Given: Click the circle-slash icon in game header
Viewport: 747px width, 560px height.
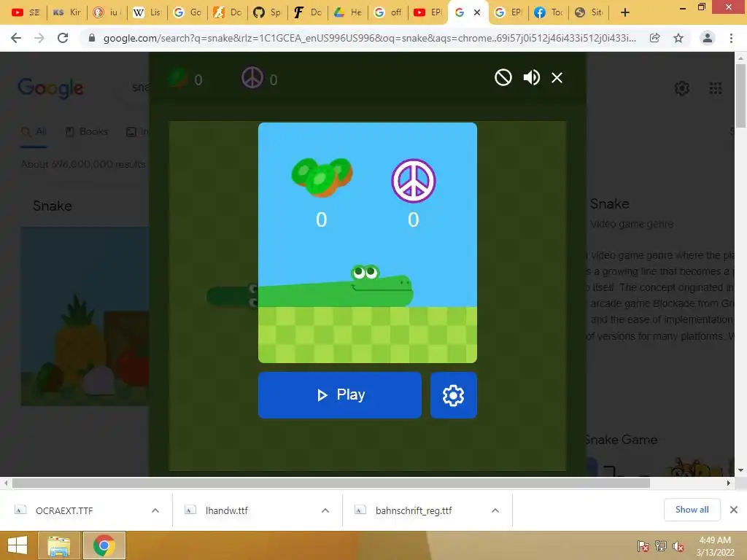Looking at the screenshot, I should tap(503, 77).
